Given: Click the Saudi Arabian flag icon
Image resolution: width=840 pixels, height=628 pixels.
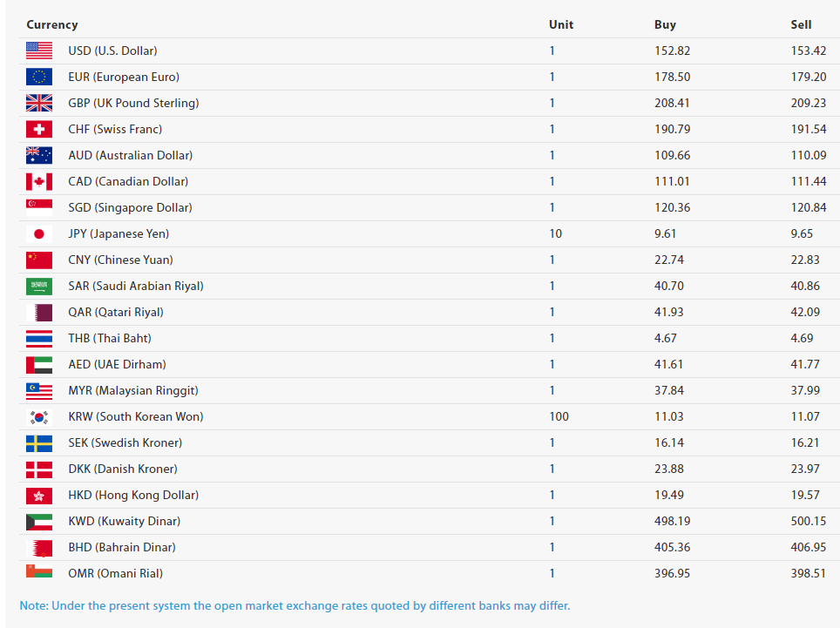Looking at the screenshot, I should (x=39, y=286).
